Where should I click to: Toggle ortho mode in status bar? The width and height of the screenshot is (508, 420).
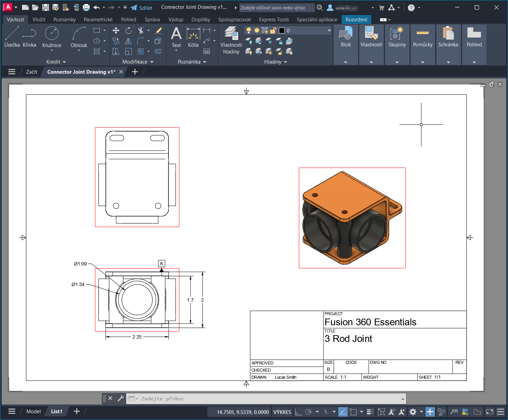[298, 412]
